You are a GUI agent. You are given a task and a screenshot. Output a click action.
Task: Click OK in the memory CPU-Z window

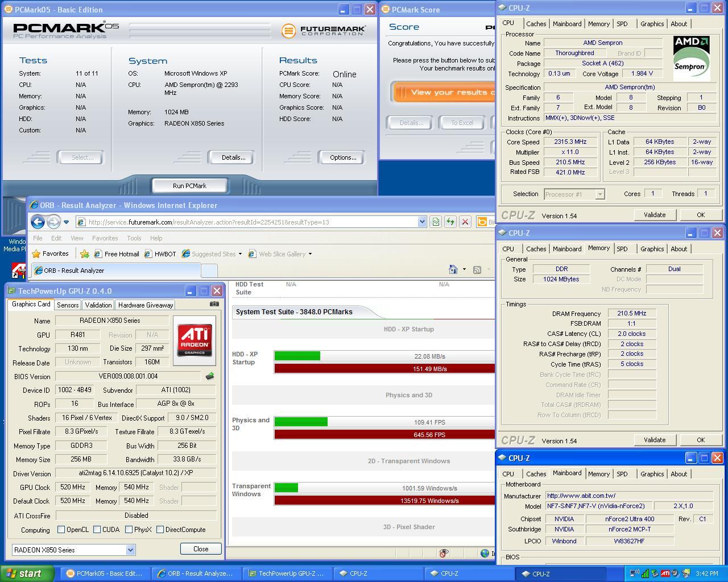click(x=701, y=440)
